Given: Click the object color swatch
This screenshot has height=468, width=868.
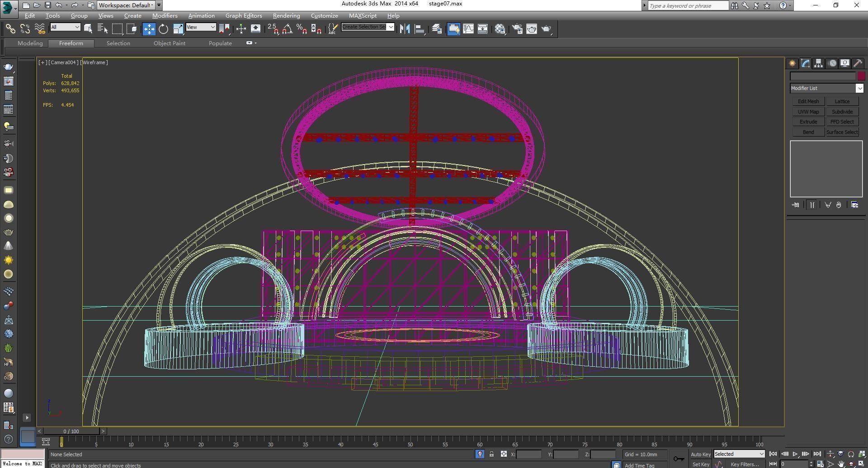Looking at the screenshot, I should (x=861, y=76).
